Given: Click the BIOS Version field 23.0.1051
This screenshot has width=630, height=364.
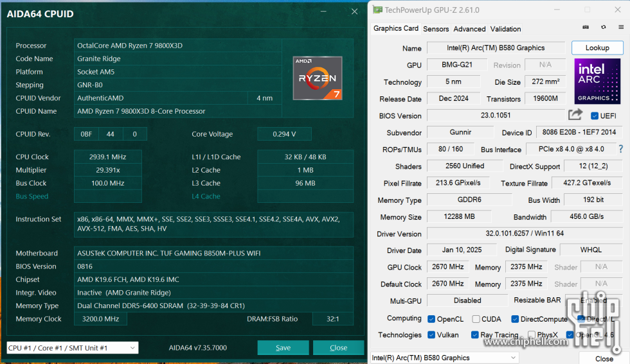Looking at the screenshot, I should (496, 115).
